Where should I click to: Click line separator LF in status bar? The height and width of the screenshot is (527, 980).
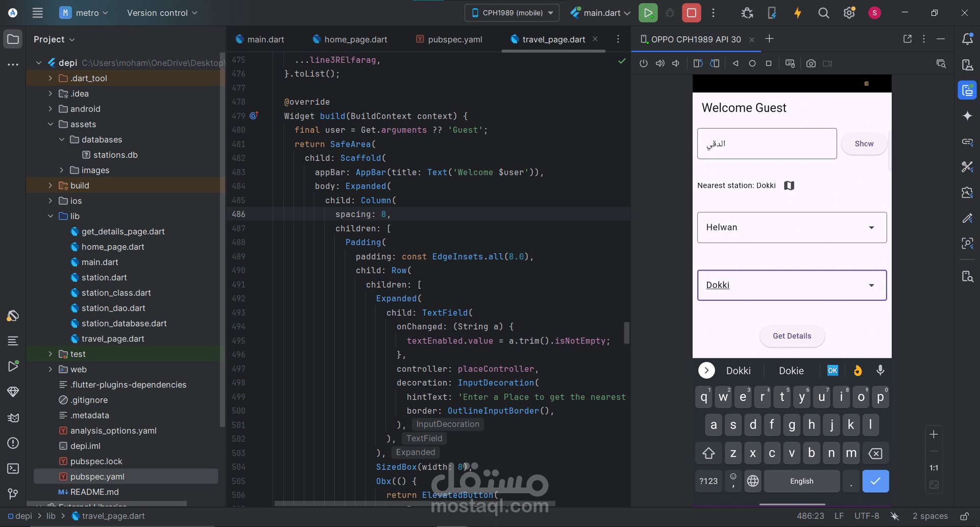[x=839, y=516]
